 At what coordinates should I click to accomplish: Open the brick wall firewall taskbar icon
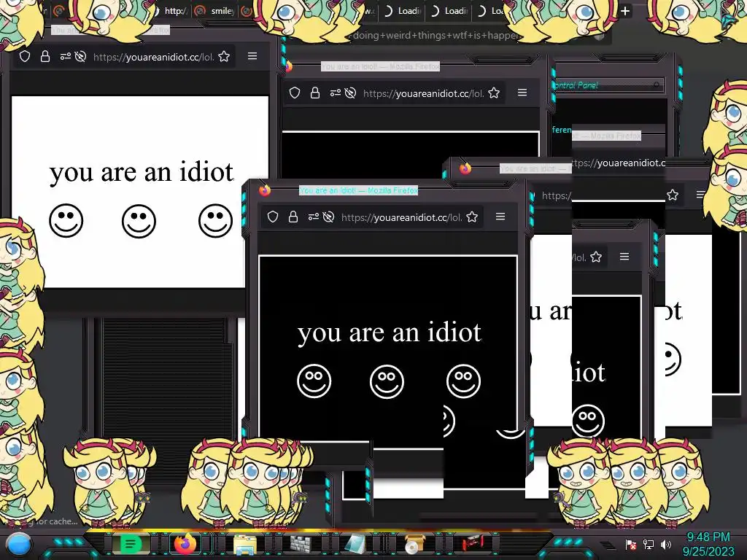pyautogui.click(x=301, y=544)
